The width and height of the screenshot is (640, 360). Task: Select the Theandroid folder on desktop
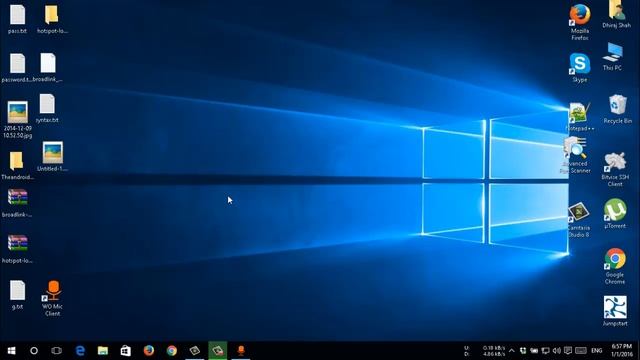17,165
